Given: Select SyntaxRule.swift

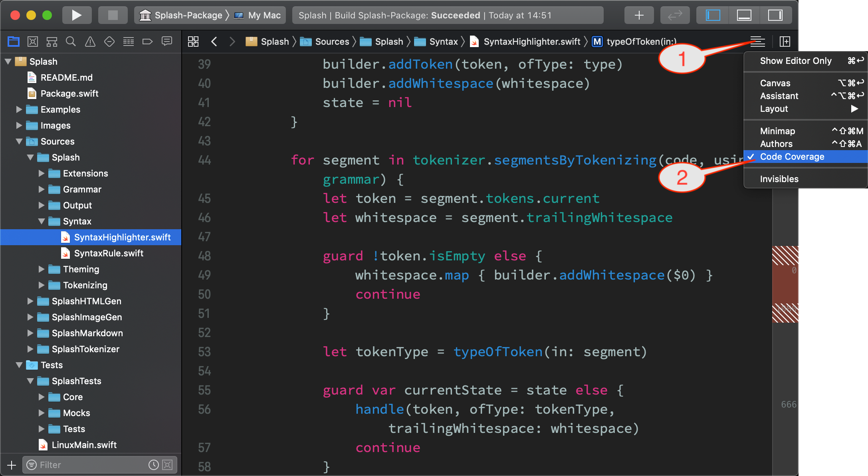Looking at the screenshot, I should [x=91, y=253].
